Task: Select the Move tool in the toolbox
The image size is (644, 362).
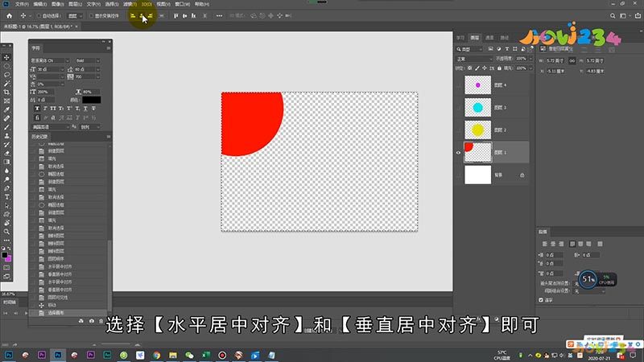Action: tap(6, 57)
